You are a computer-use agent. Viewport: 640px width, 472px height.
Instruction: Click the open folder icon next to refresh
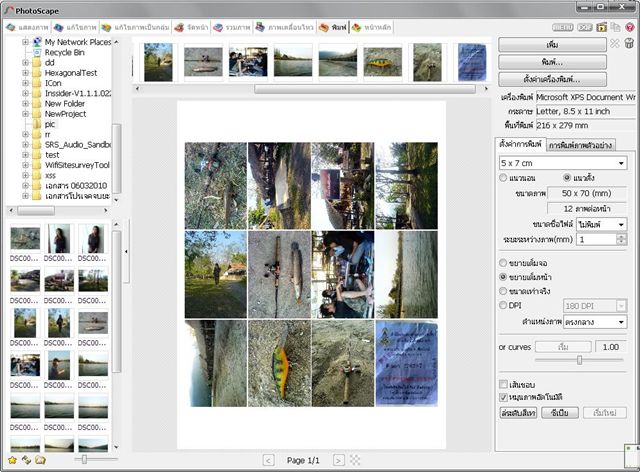coord(40,460)
